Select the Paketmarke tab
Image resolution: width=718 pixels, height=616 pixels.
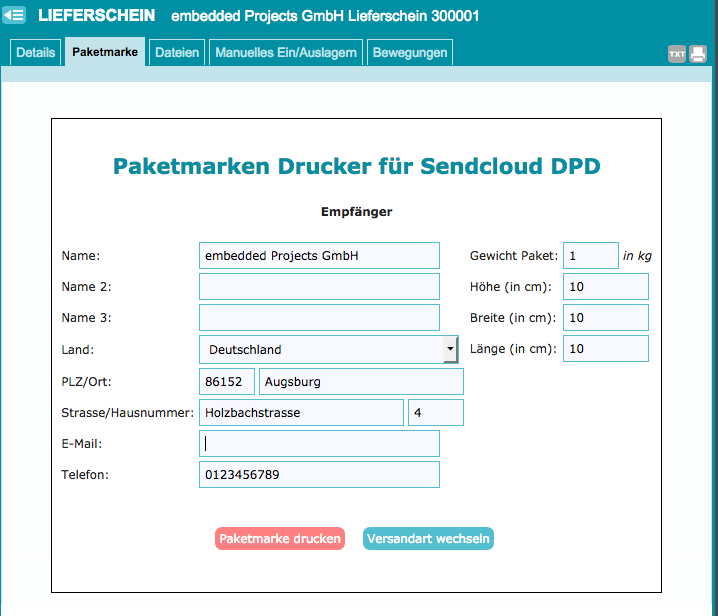(105, 53)
